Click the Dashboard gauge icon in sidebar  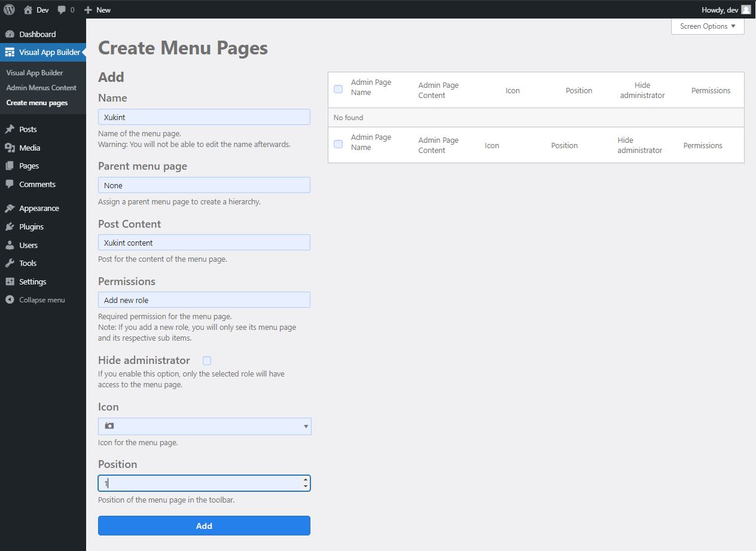(x=10, y=34)
